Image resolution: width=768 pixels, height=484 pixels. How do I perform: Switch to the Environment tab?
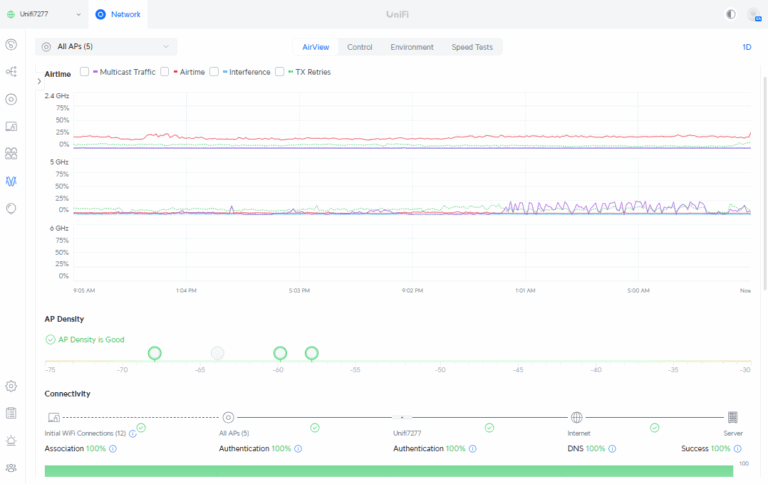pyautogui.click(x=412, y=47)
